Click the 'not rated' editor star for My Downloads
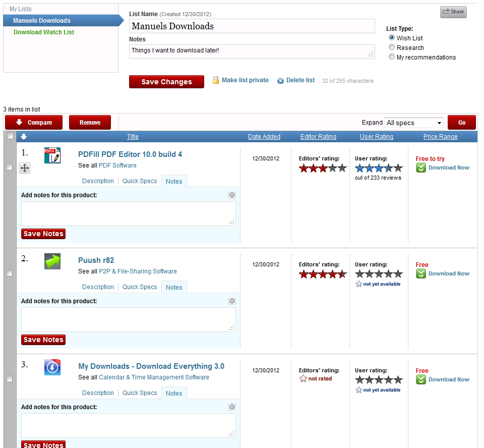Viewport: 484px width, 448px height. tap(303, 378)
